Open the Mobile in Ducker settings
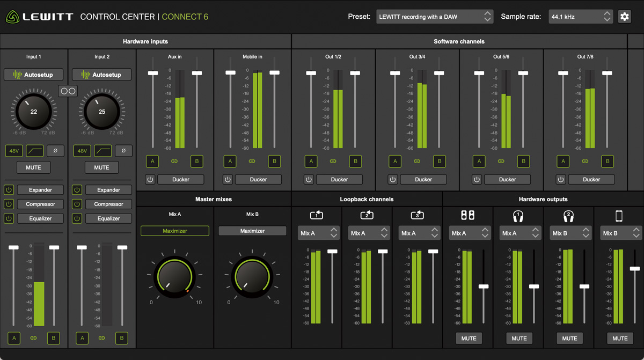 coord(258,179)
